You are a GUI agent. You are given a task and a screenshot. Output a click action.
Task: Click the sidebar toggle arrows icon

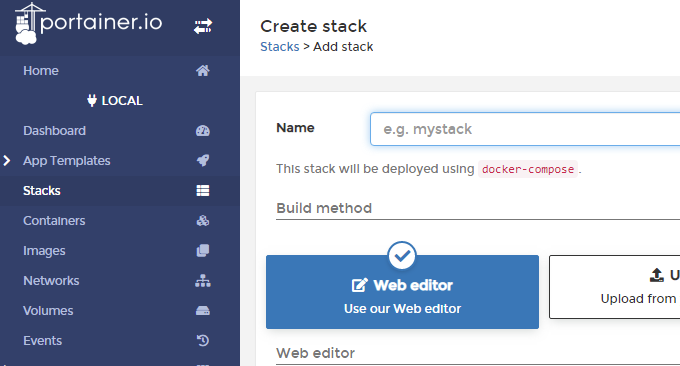(x=203, y=26)
